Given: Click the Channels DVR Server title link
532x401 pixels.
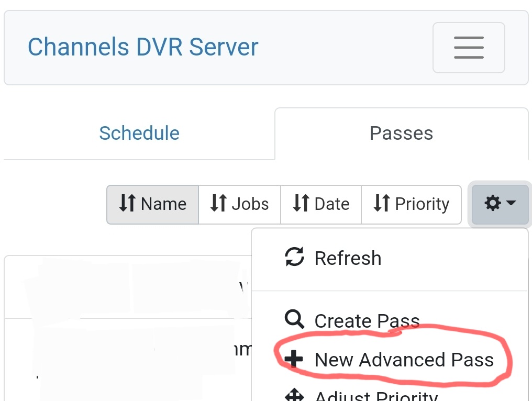Looking at the screenshot, I should coord(143,47).
